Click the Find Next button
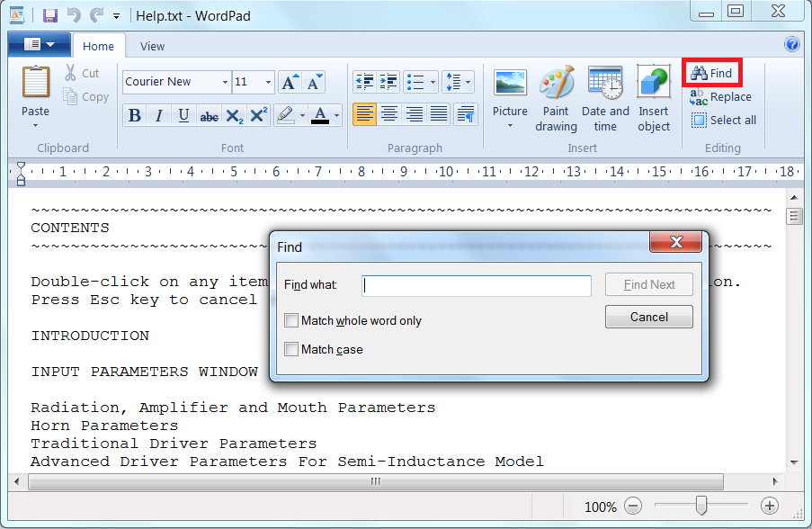The width and height of the screenshot is (812, 529). click(649, 284)
